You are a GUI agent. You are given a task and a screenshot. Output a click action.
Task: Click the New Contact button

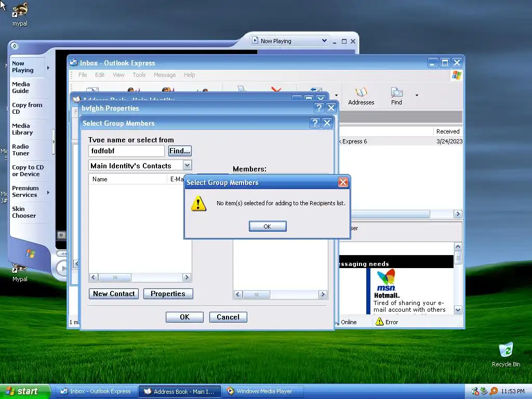(114, 294)
